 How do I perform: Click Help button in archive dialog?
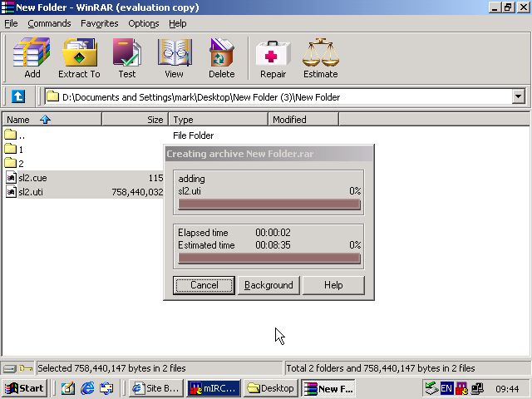tap(333, 285)
